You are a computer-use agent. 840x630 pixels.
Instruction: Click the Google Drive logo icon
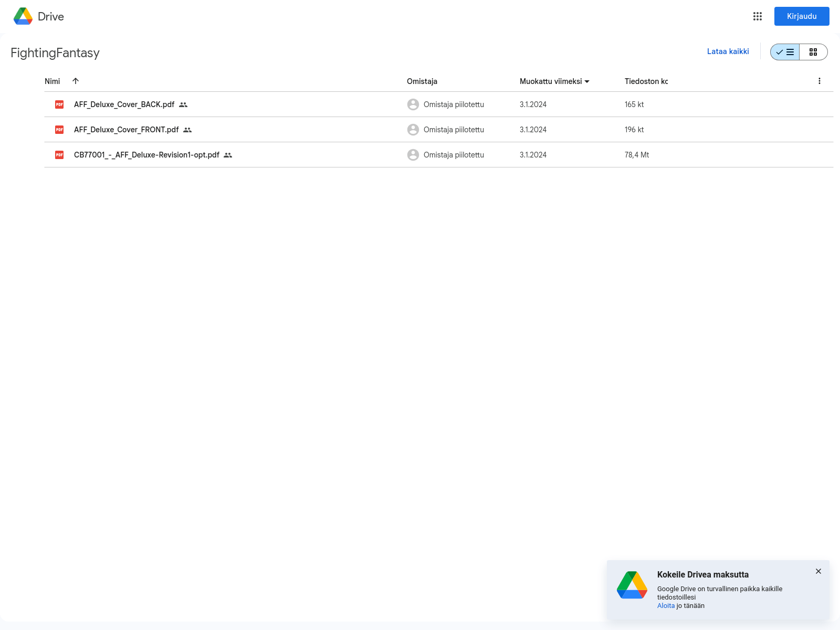pyautogui.click(x=23, y=16)
